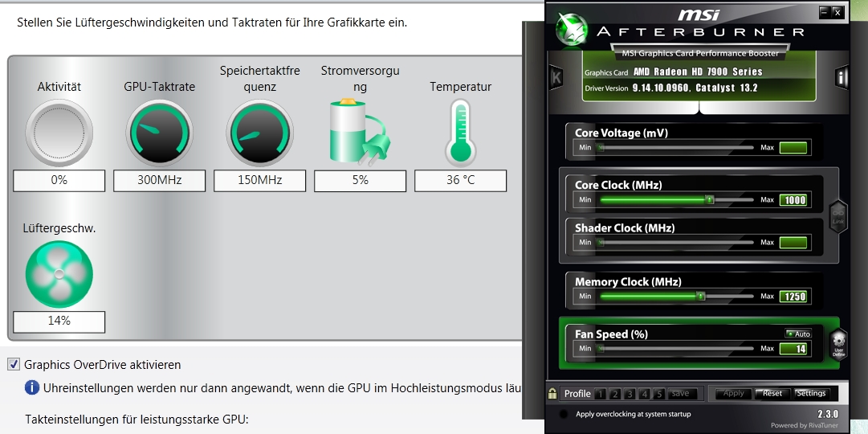Click the Core Voltage slider track
868x434 pixels.
coord(675,147)
